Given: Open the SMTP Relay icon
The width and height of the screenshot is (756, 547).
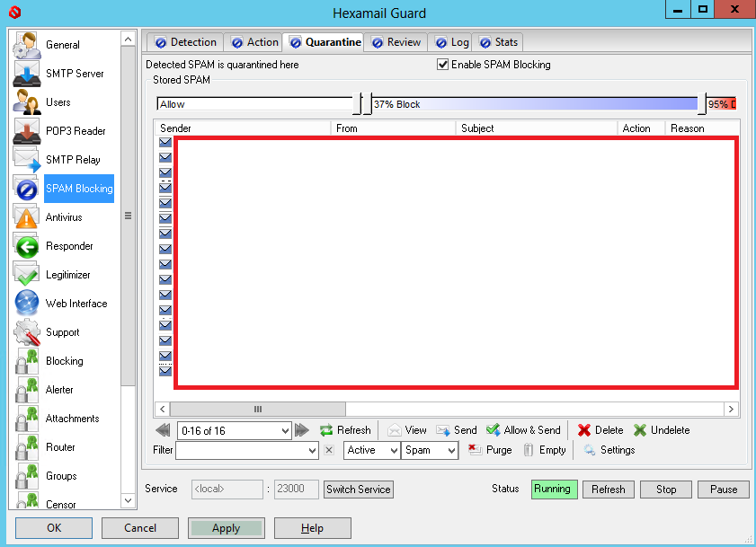Looking at the screenshot, I should coord(26,160).
